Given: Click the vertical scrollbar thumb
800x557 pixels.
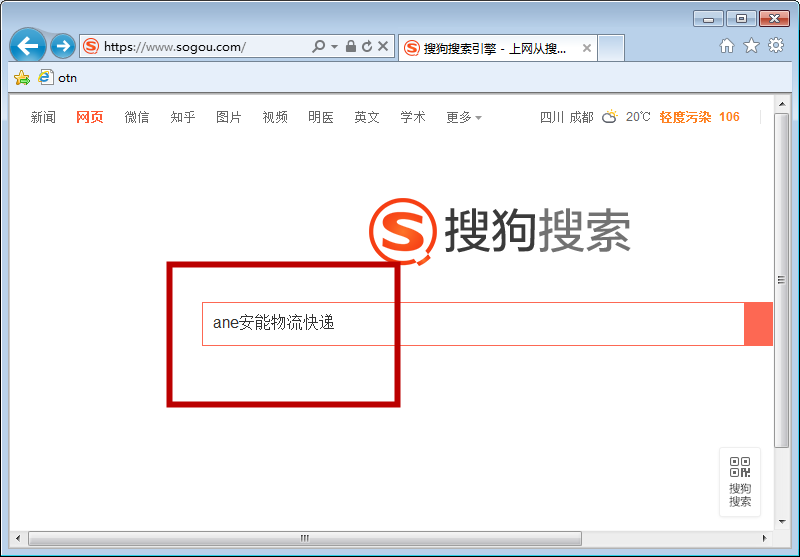Looking at the screenshot, I should tap(782, 280).
